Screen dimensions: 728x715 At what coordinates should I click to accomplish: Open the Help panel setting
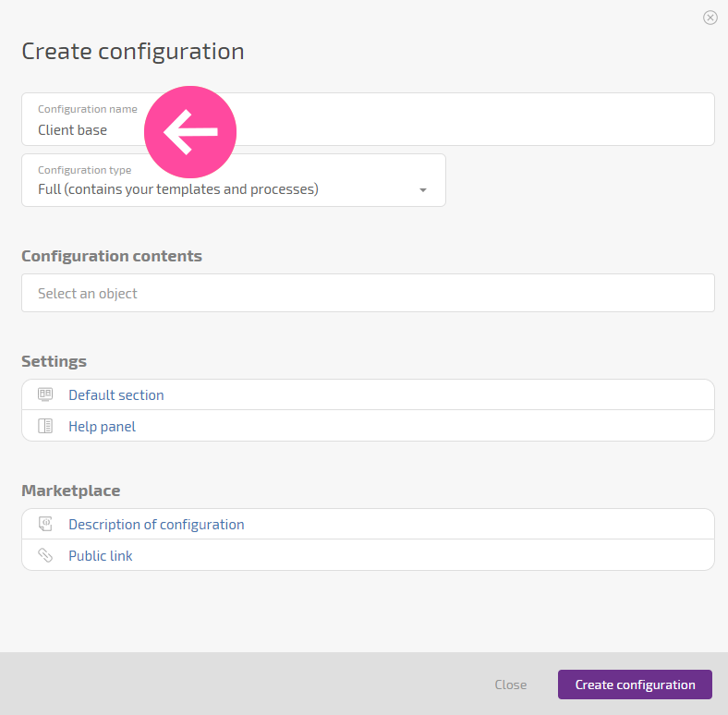(x=368, y=426)
